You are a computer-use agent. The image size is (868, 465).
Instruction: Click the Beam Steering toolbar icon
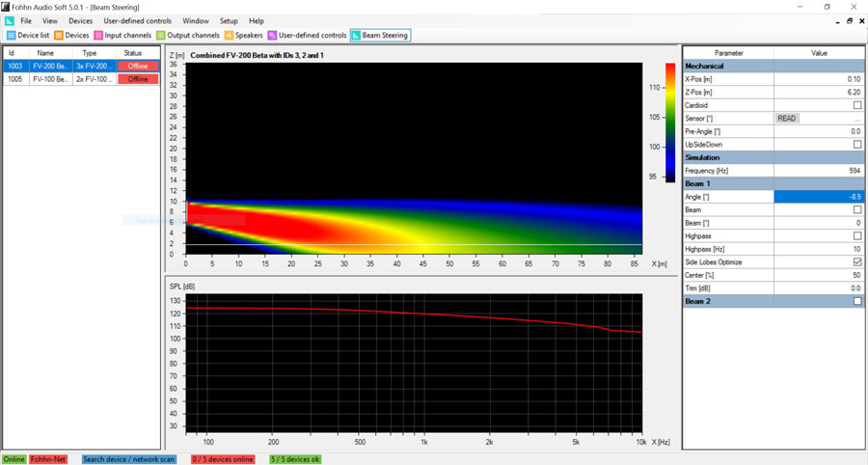point(355,36)
